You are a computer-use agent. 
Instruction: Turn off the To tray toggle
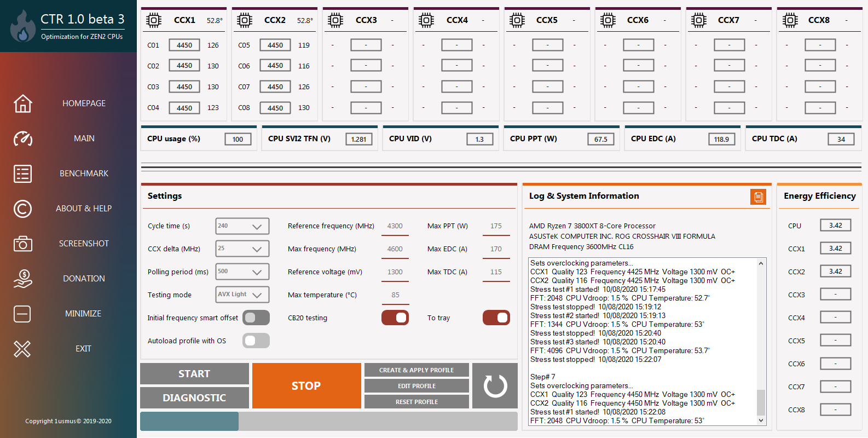click(496, 318)
